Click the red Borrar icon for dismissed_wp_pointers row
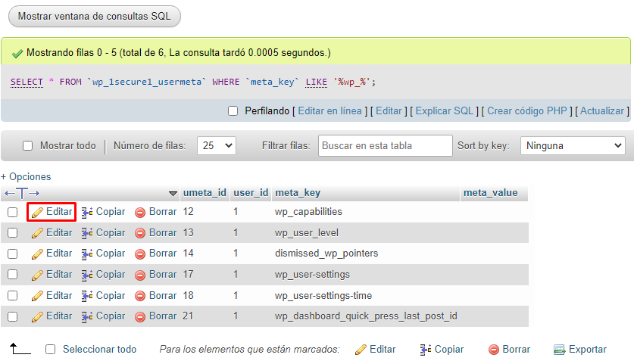The image size is (634, 364). pyautogui.click(x=139, y=254)
